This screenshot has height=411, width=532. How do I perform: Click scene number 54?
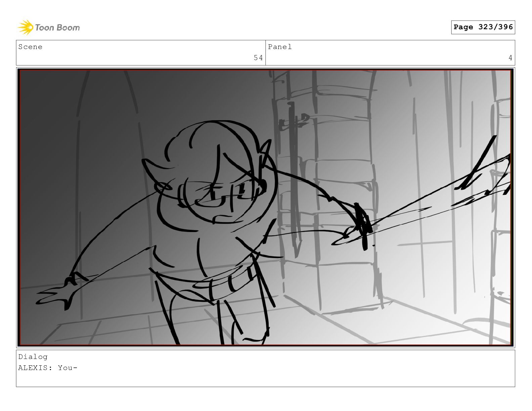point(258,58)
